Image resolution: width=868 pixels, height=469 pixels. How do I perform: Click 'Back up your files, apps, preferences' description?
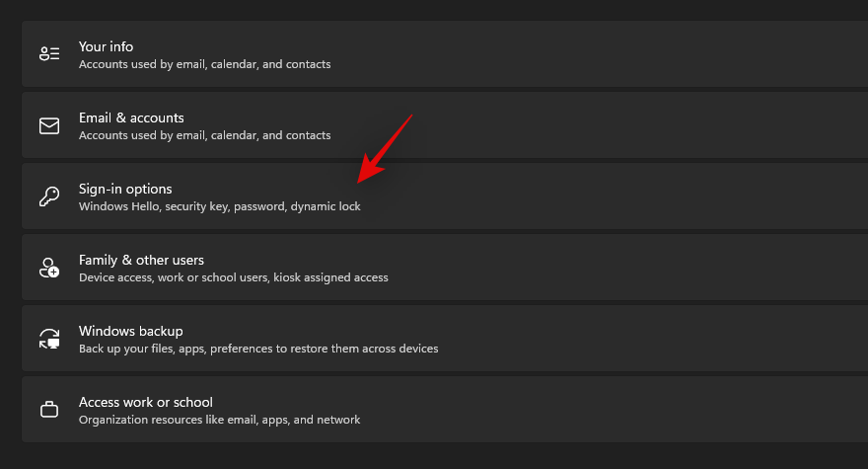(x=258, y=349)
